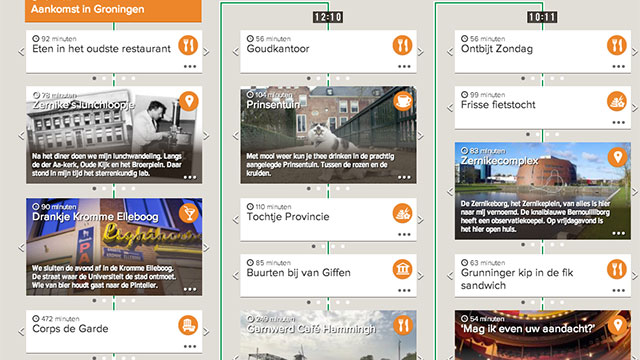Click cocktail glass icon on Drankje Kromme Elleboog
The image size is (640, 360).
pyautogui.click(x=189, y=213)
